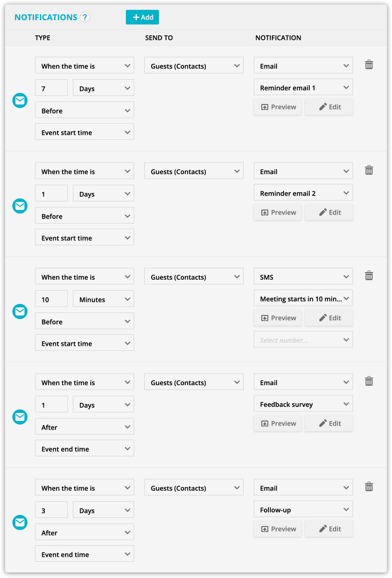Click the number field showing 7
Viewport: 392px width, 578px height.
[x=51, y=88]
